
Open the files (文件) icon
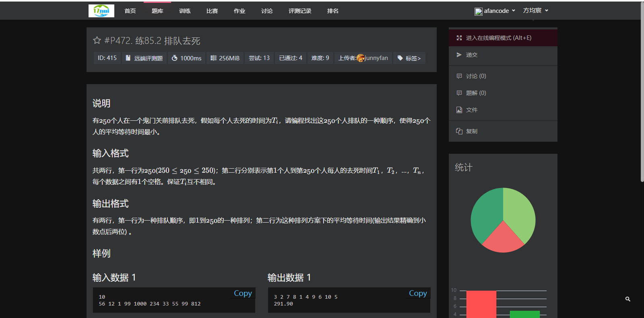pyautogui.click(x=459, y=110)
